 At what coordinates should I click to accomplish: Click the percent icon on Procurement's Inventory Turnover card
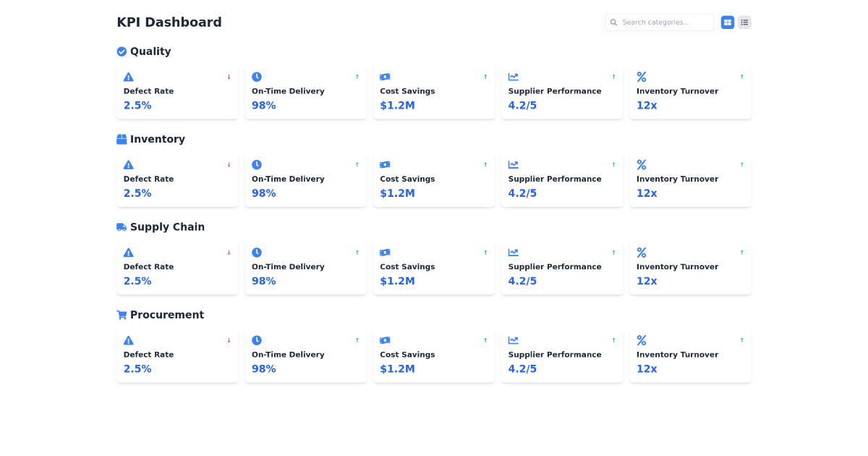tap(641, 340)
